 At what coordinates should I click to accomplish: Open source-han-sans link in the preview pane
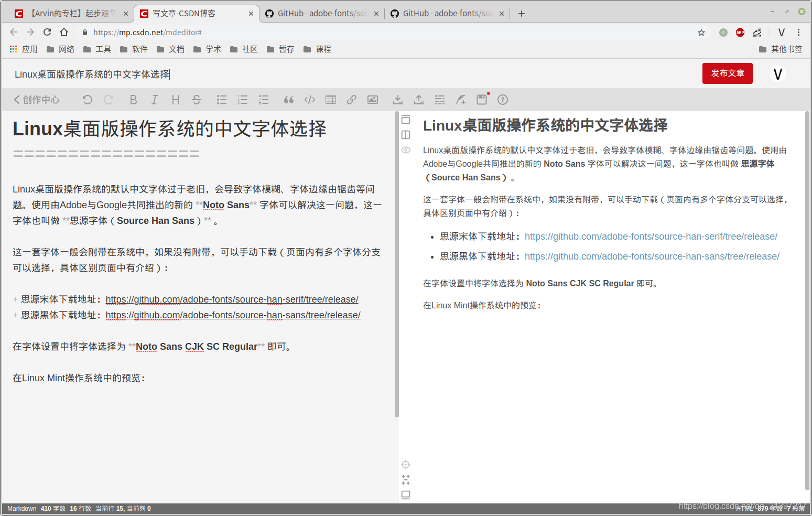point(652,256)
